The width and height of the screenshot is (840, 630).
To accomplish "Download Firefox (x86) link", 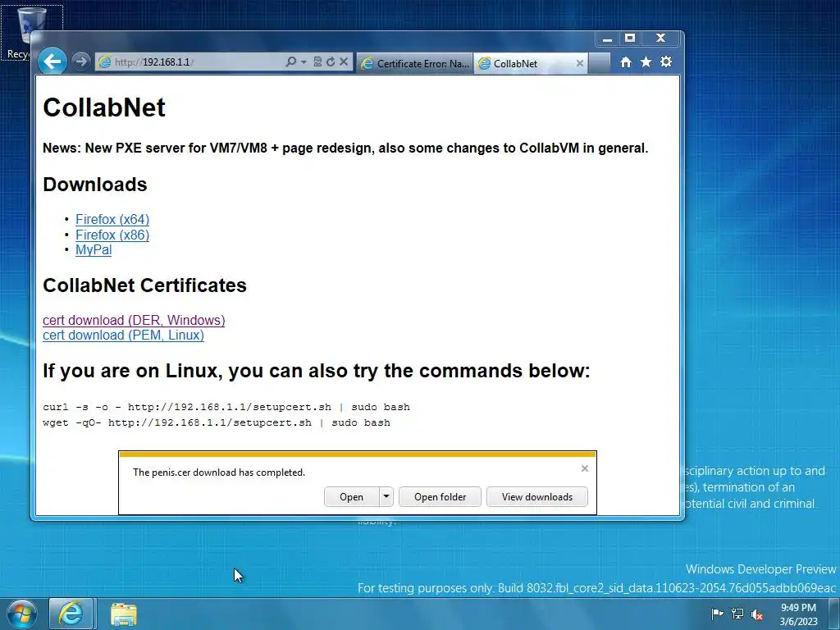I will click(x=112, y=235).
